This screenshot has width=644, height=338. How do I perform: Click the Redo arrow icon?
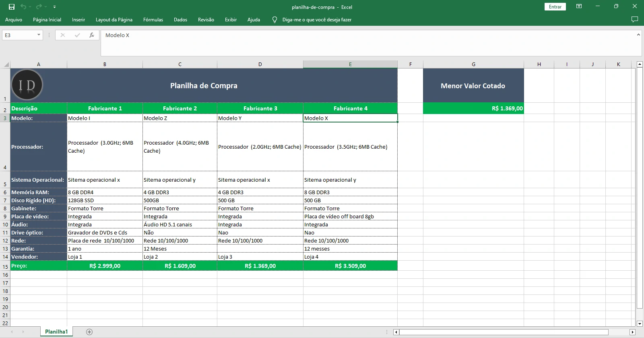click(39, 7)
